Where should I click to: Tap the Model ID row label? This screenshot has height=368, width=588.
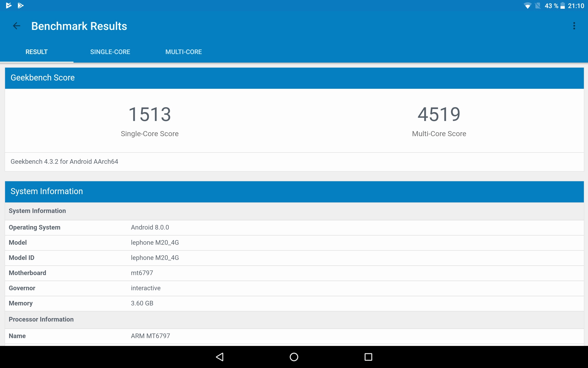[21, 258]
